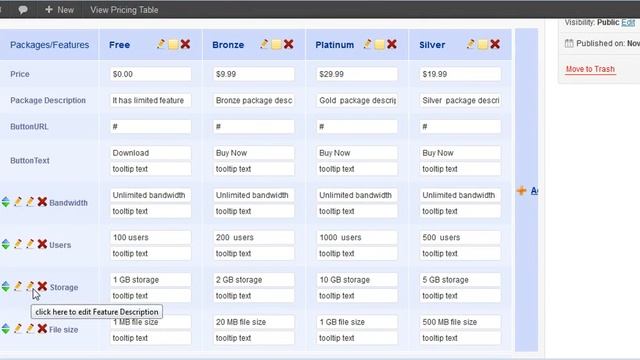Click the 'It has limited feature' description field
Image resolution: width=640 pixels, height=360 pixels.
pyautogui.click(x=150, y=100)
